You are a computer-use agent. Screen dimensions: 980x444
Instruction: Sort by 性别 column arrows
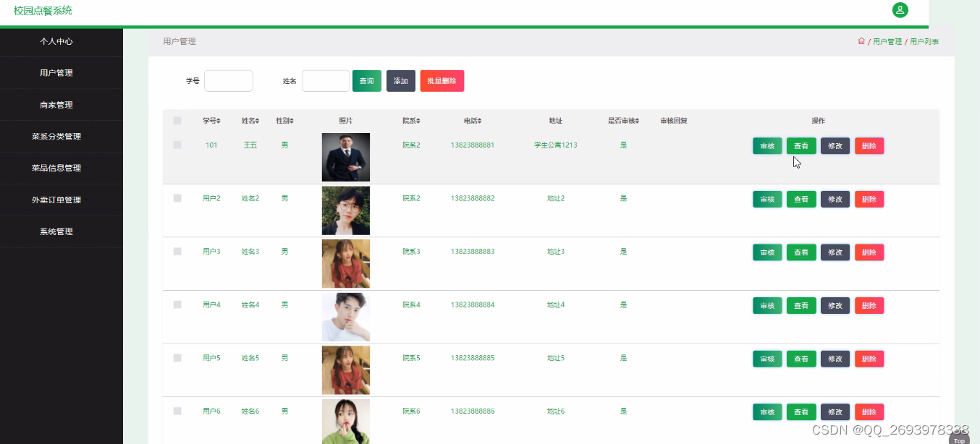292,121
